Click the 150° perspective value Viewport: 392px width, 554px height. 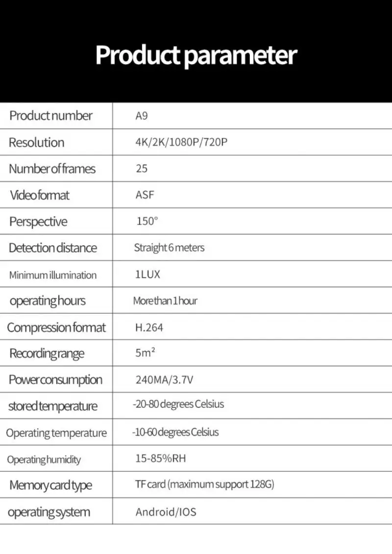pyautogui.click(x=147, y=221)
